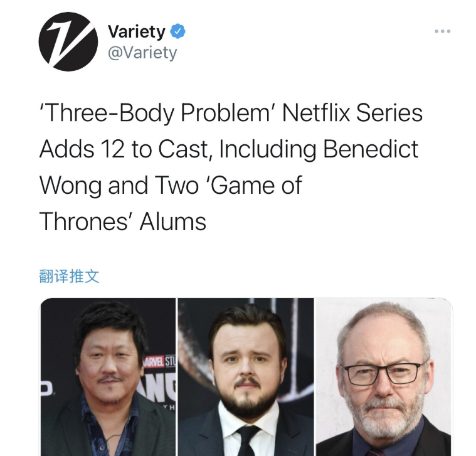Click Marvel Studios sign in left photo
Image resolution: width=476 pixels, height=456 pixels.
159,361
